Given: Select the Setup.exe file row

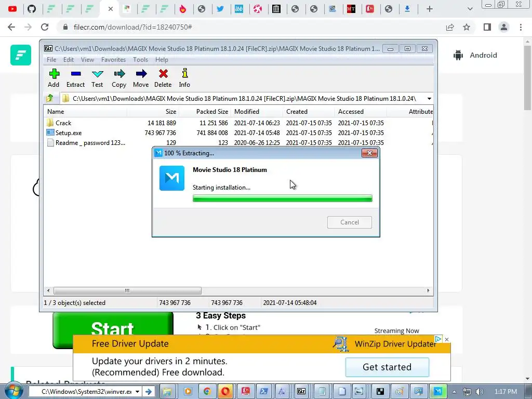Looking at the screenshot, I should (x=237, y=132).
